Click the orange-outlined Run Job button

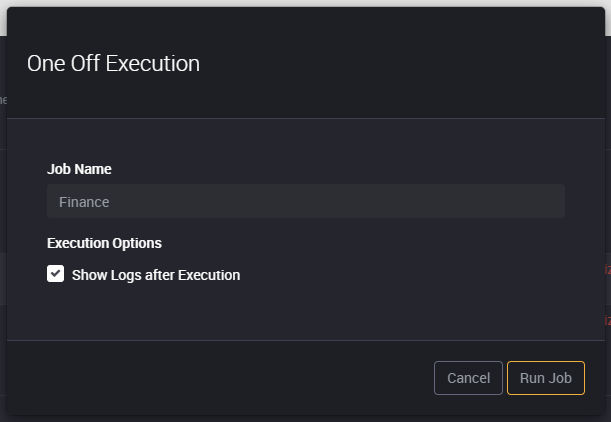(x=546, y=378)
